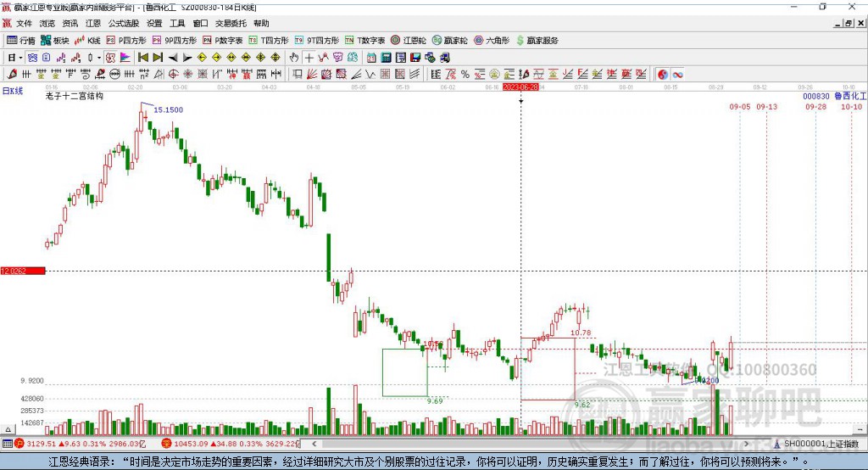Open the 江恩轮 Gann wheel

pyautogui.click(x=409, y=41)
